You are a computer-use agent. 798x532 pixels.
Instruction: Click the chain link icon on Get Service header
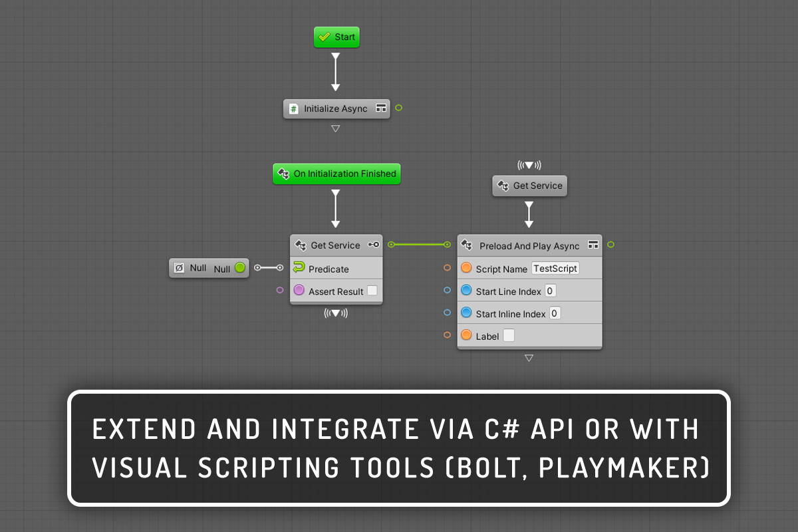click(374, 245)
